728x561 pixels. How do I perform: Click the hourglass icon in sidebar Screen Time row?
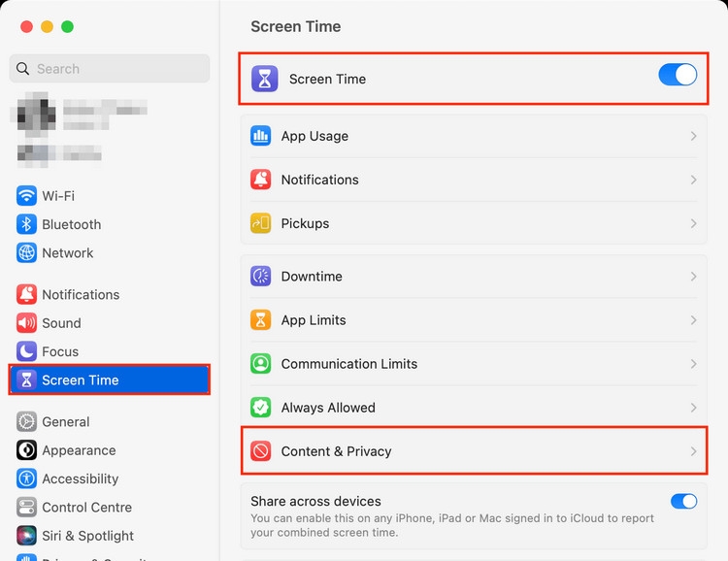[26, 379]
